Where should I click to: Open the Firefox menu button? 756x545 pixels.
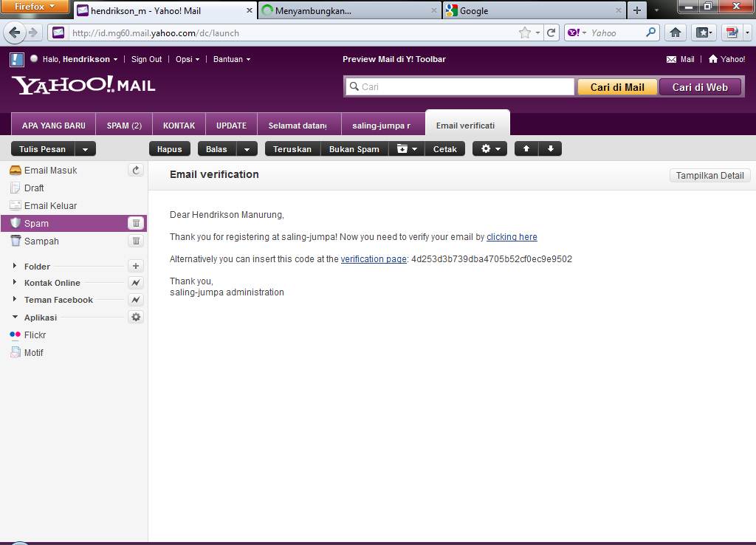tap(35, 7)
